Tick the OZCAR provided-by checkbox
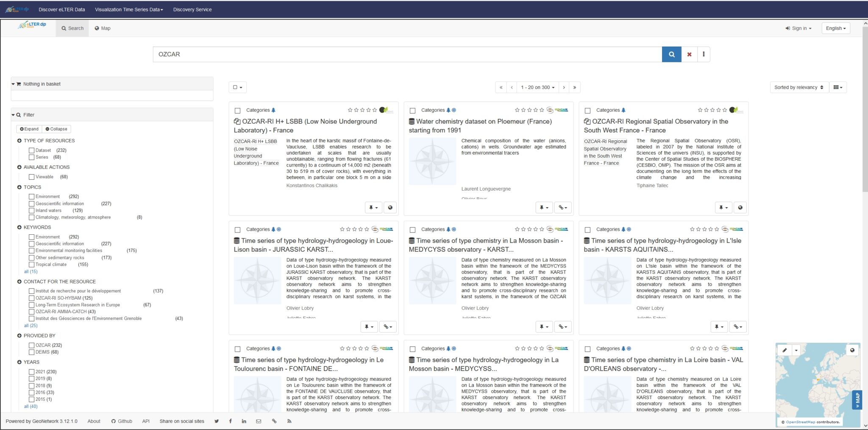Image resolution: width=868 pixels, height=430 pixels. [x=32, y=345]
